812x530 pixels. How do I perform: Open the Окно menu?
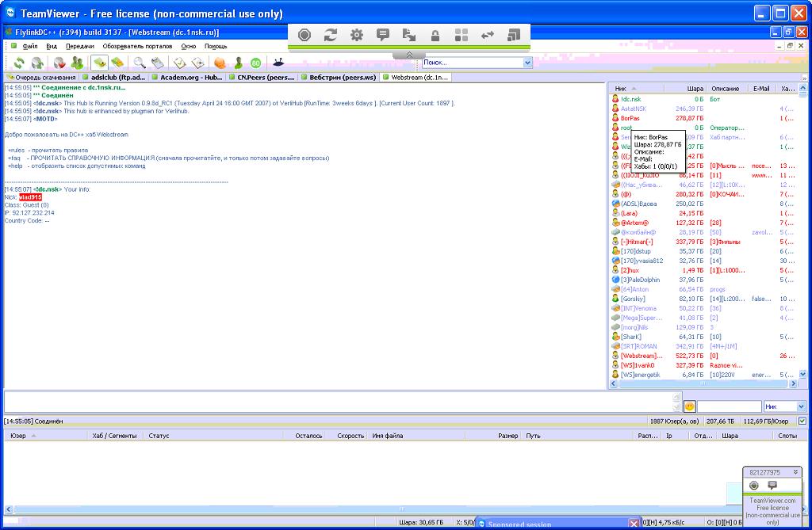(x=189, y=46)
